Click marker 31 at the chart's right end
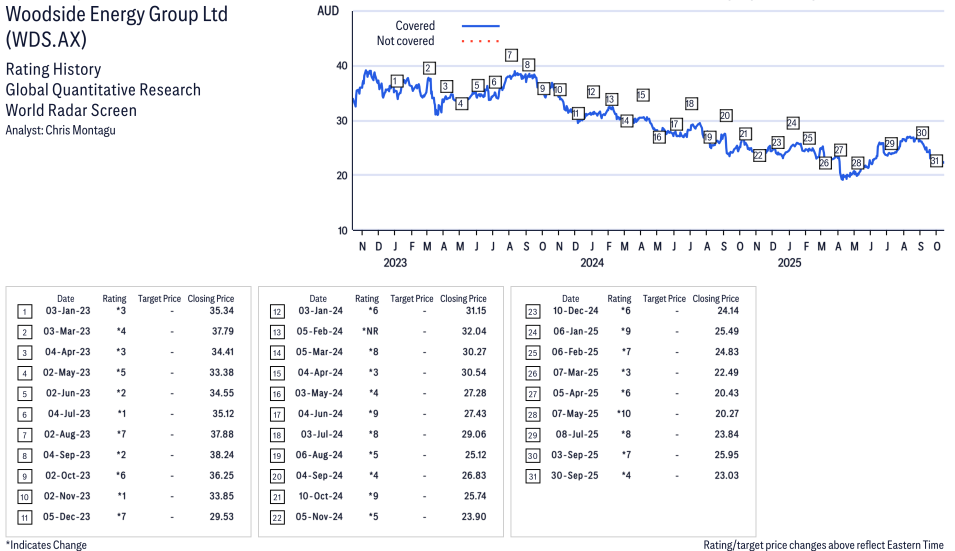This screenshot has width=955, height=551. click(936, 161)
